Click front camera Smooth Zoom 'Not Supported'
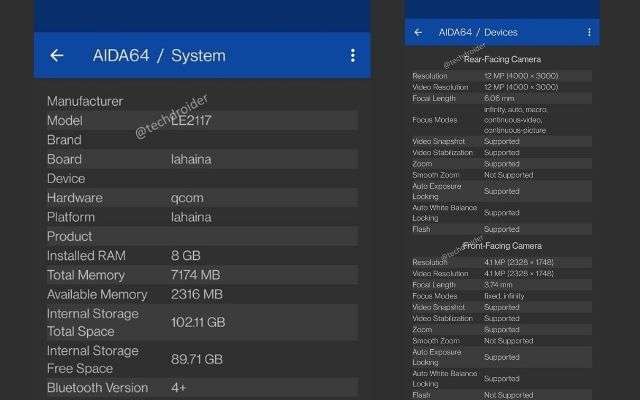Screen dimensions: 640x400 coord(509,340)
